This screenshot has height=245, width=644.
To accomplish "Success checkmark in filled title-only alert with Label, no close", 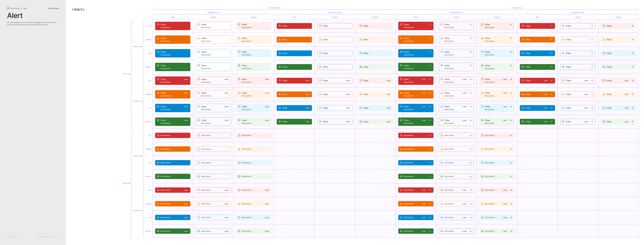I will pyautogui.click(x=280, y=121).
